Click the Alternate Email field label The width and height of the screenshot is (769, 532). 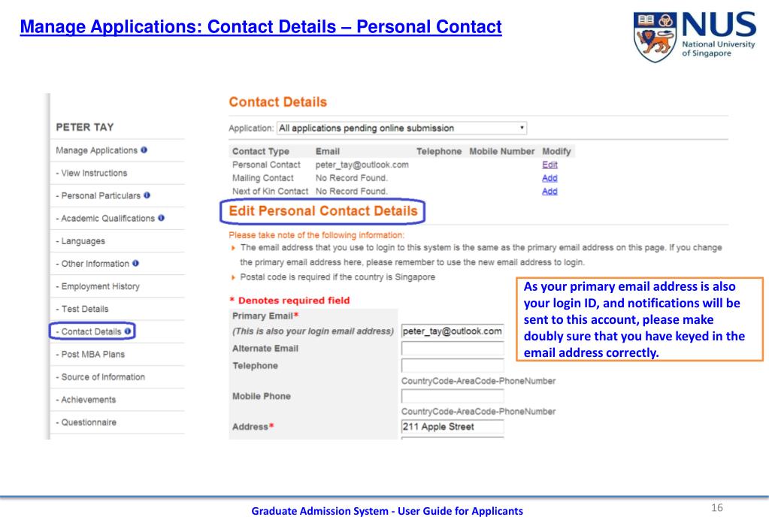pyautogui.click(x=265, y=348)
